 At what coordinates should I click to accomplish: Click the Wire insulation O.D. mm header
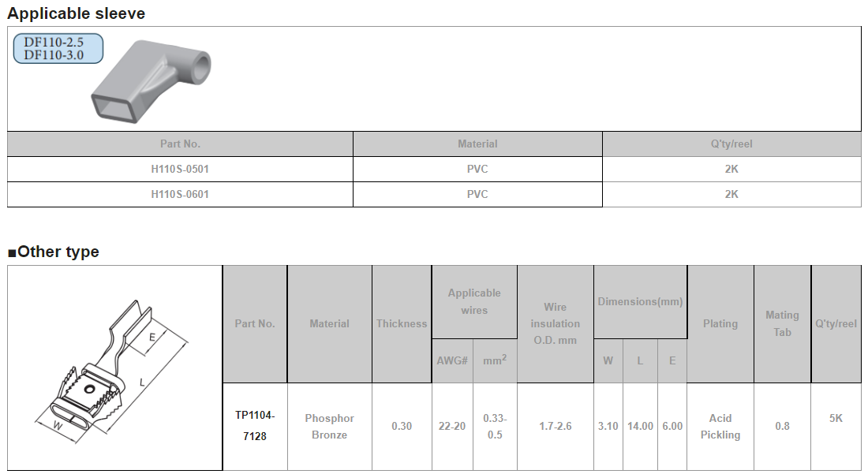555,323
